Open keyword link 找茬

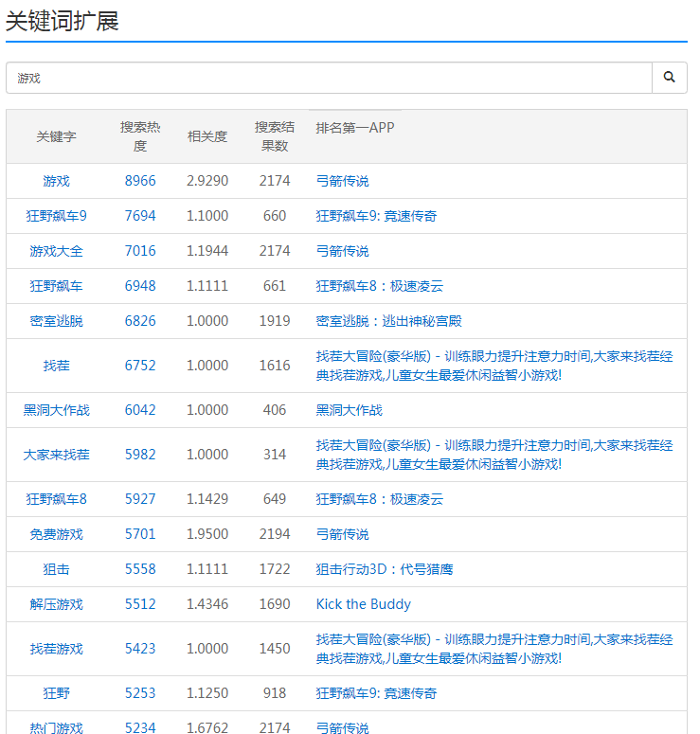[x=56, y=366]
